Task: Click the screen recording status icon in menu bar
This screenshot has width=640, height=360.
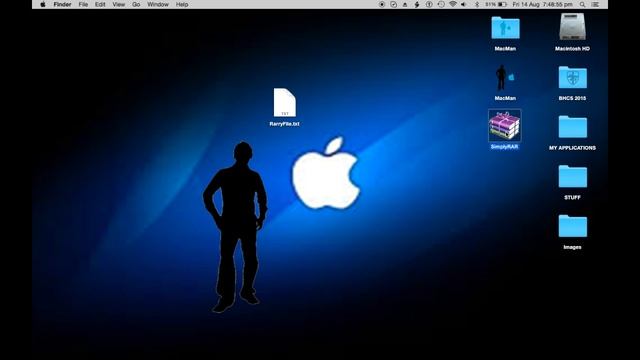Action: point(382,4)
